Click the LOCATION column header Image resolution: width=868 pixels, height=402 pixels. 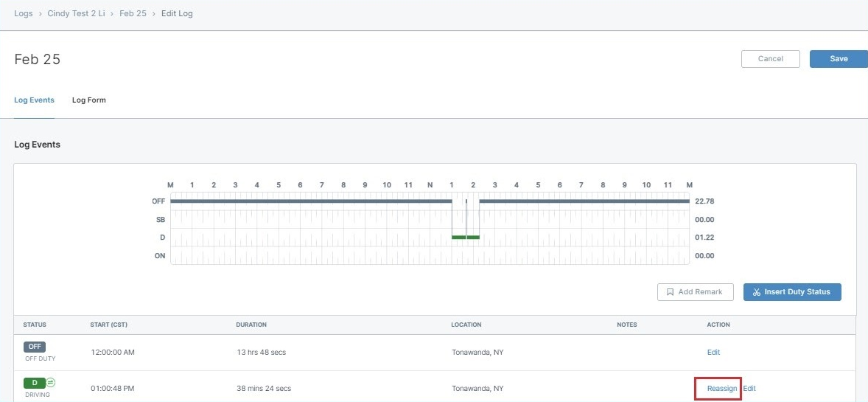tap(466, 325)
